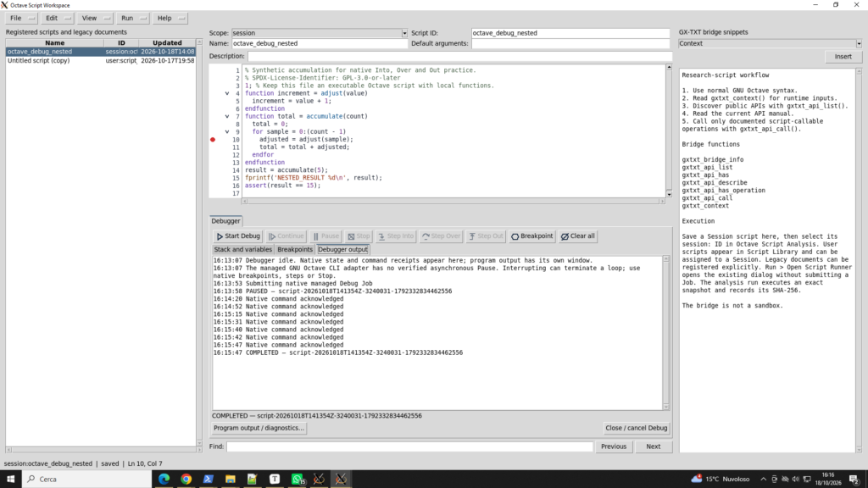Click the taskbar Cerca search box
Screen dimensions: 868x488
tap(87, 480)
